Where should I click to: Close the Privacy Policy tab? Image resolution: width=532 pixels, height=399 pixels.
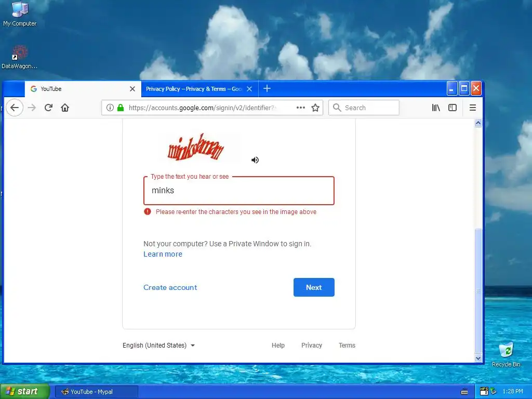(249, 89)
